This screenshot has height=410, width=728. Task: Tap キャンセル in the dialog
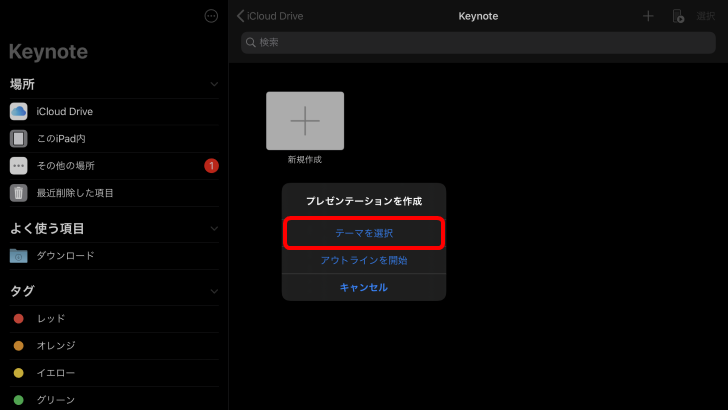pyautogui.click(x=364, y=287)
